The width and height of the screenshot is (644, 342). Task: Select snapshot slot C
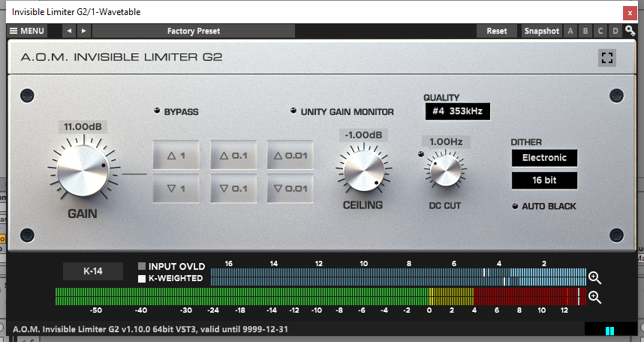(600, 31)
